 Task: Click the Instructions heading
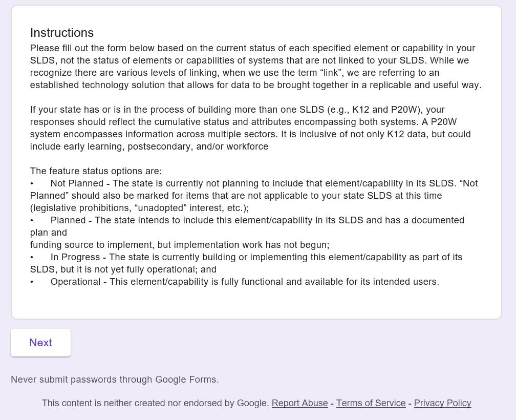pos(62,33)
